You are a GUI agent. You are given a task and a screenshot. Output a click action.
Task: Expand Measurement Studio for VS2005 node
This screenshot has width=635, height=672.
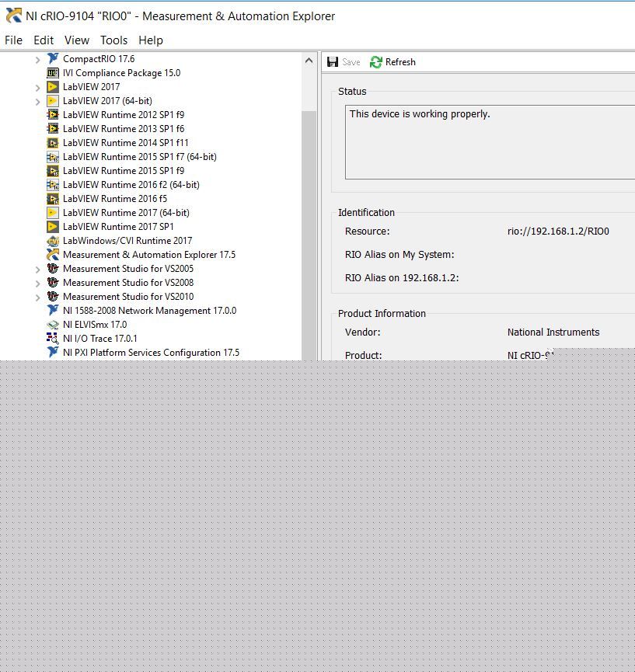[38, 270]
